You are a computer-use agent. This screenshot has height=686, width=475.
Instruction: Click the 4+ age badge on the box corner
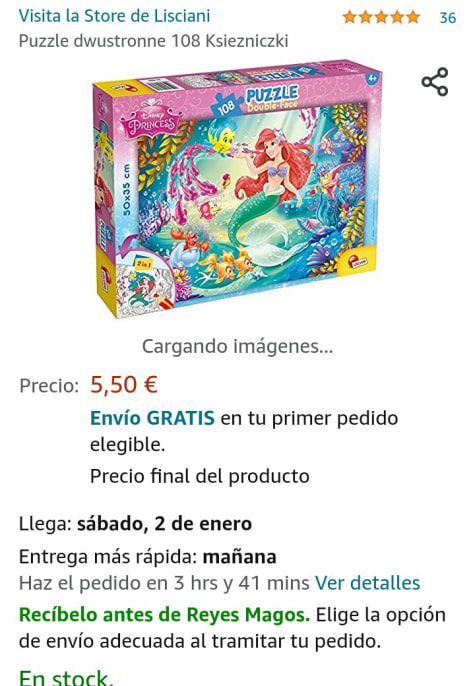(x=372, y=79)
